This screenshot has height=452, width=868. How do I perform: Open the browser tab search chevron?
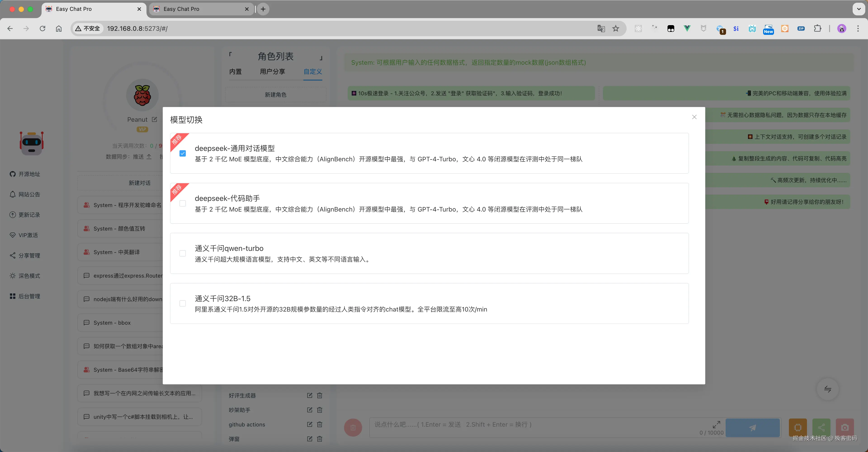(859, 9)
